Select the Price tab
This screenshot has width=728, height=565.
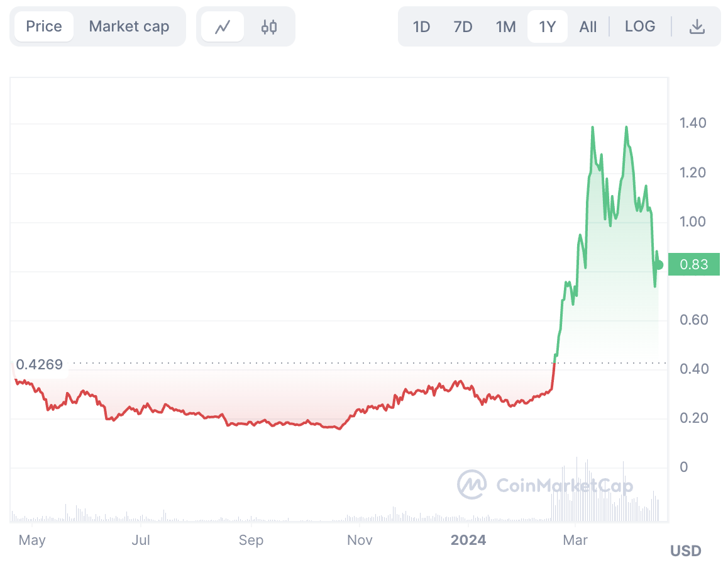pos(44,26)
